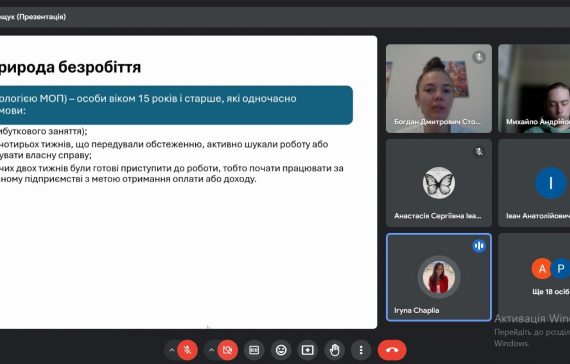Expand the audio settings chevron beside the microphone
570x364 pixels.
click(172, 350)
